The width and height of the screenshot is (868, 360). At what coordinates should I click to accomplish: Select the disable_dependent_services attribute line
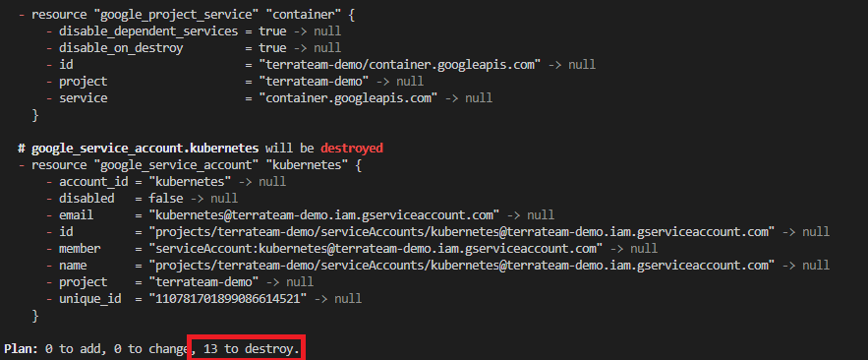194,31
